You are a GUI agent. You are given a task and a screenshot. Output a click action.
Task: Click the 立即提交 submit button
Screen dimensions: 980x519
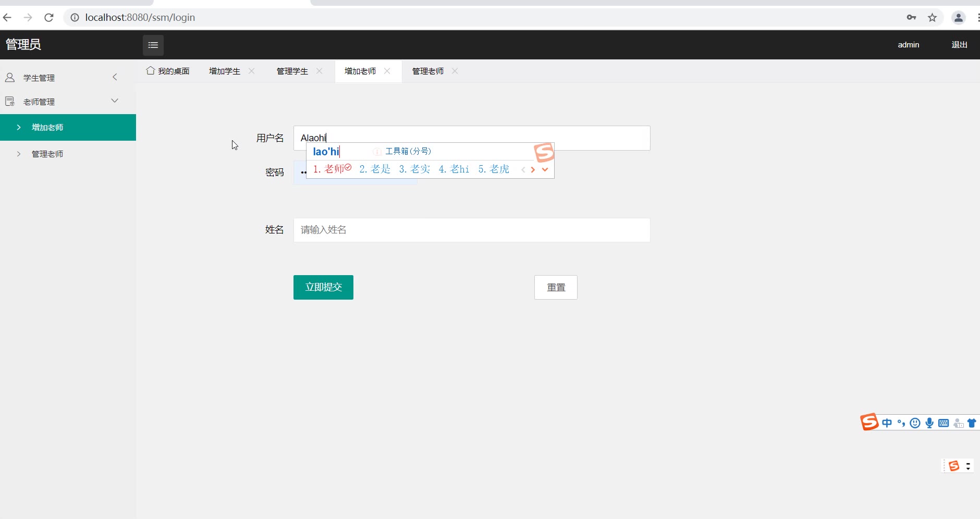pyautogui.click(x=323, y=287)
